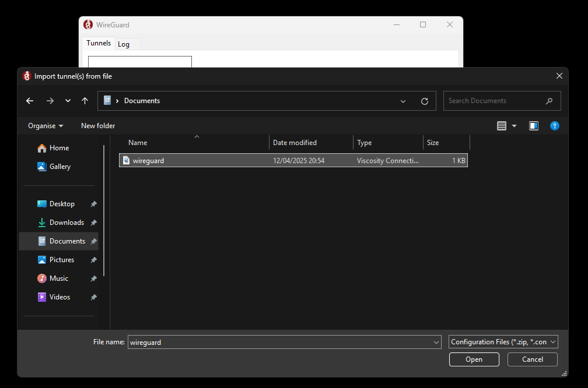This screenshot has width=588, height=388.
Task: Click the pin icon next to Pictures
Action: click(93, 260)
